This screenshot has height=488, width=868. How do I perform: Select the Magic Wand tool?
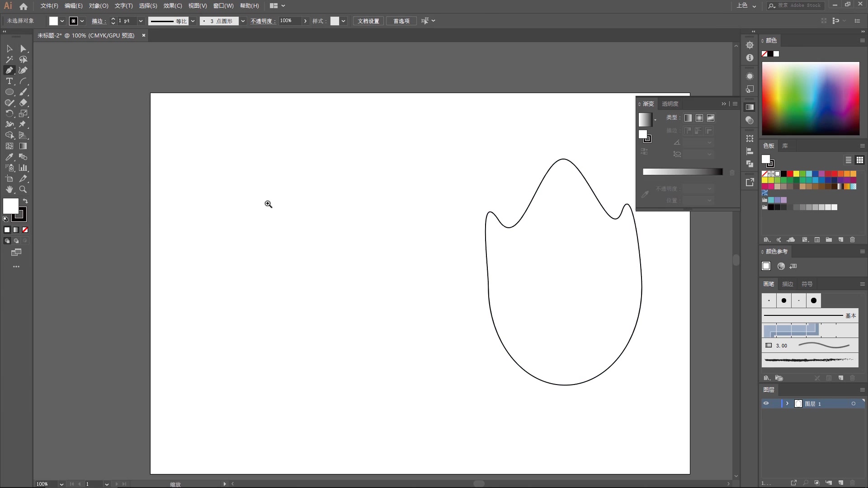pyautogui.click(x=9, y=60)
